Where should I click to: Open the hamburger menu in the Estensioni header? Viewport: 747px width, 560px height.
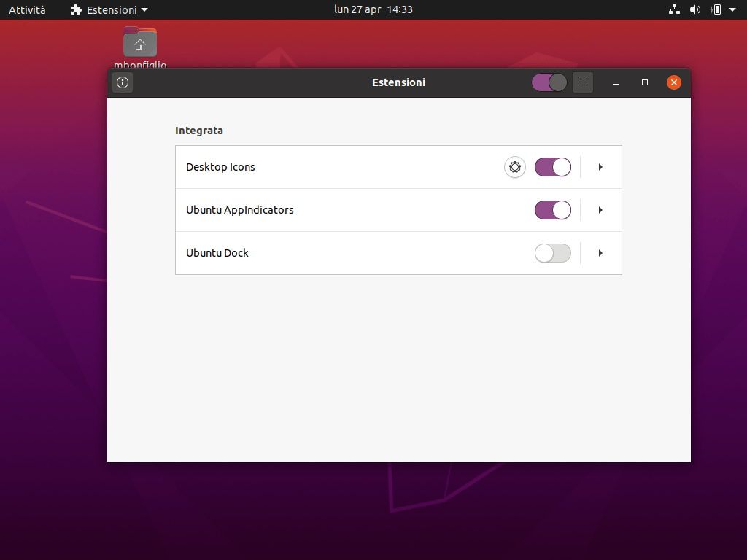tap(583, 82)
